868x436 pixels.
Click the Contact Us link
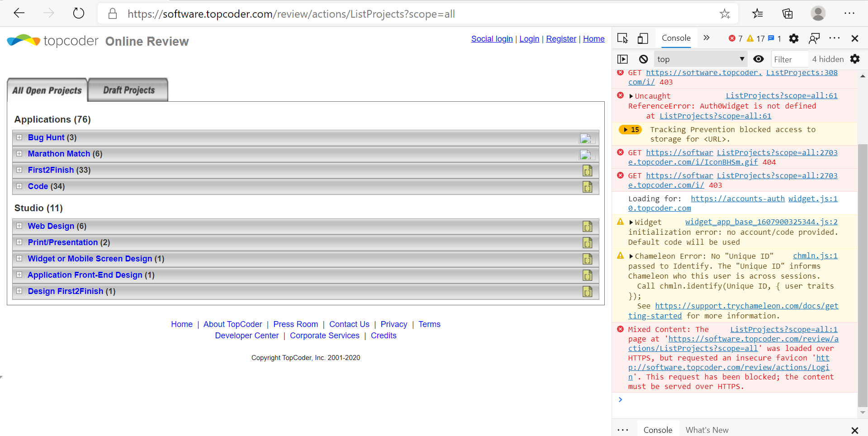[349, 324]
